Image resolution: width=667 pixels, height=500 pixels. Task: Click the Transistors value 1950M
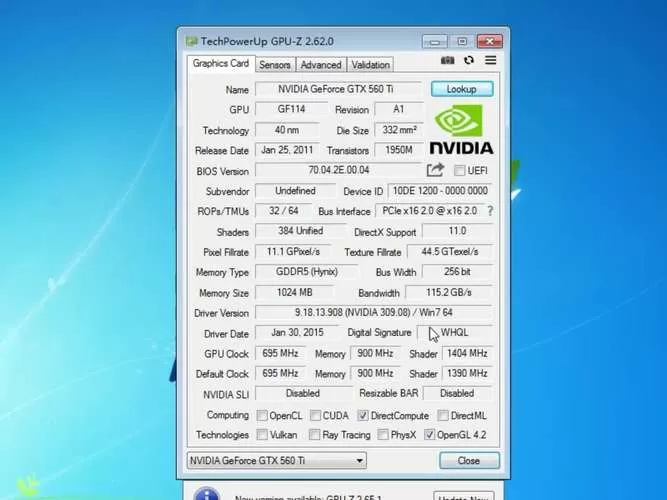399,150
